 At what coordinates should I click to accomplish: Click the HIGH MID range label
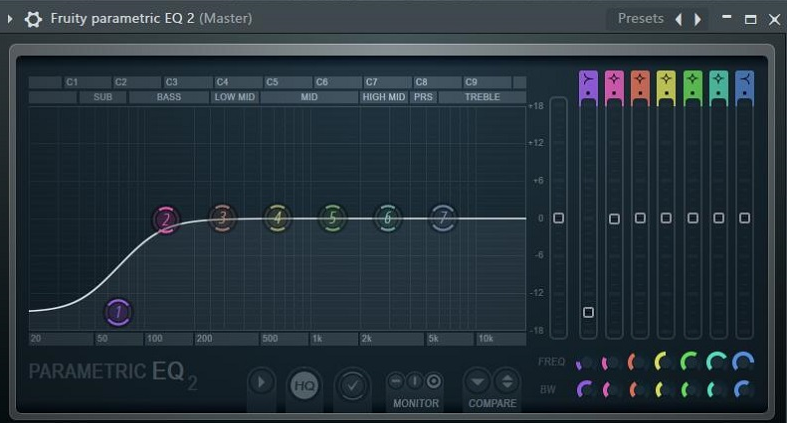tap(384, 97)
